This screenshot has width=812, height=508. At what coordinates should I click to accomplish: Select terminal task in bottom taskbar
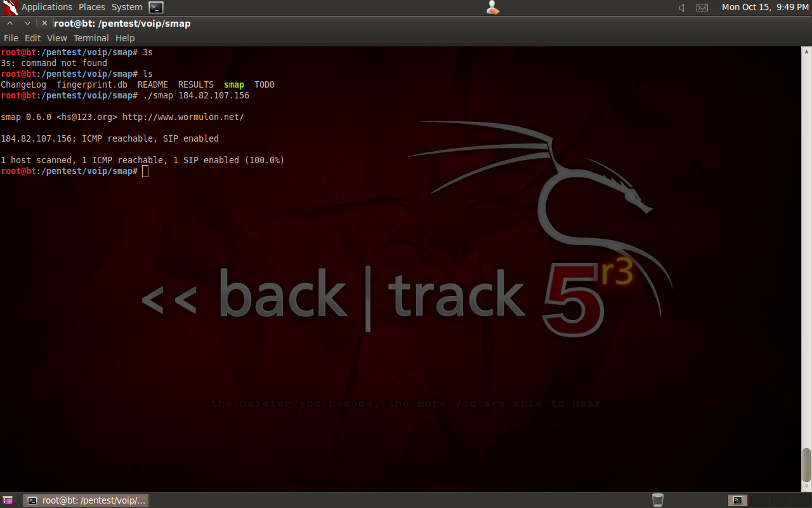(x=86, y=500)
